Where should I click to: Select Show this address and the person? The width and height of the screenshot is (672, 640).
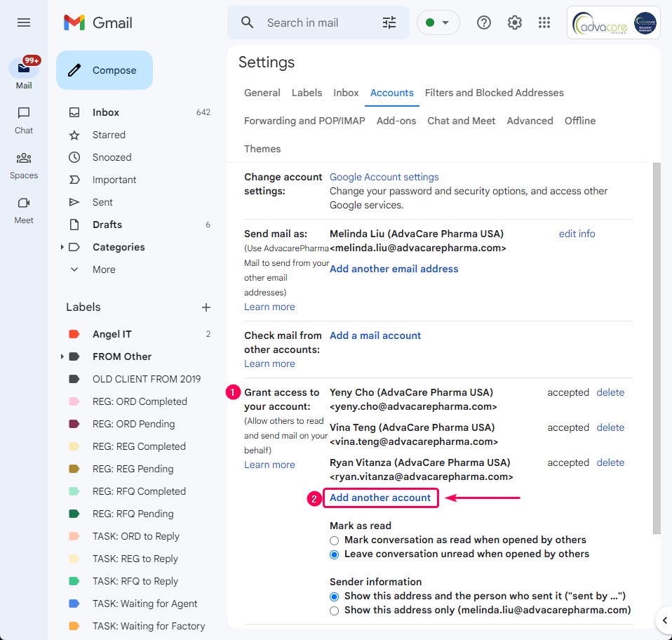335,596
